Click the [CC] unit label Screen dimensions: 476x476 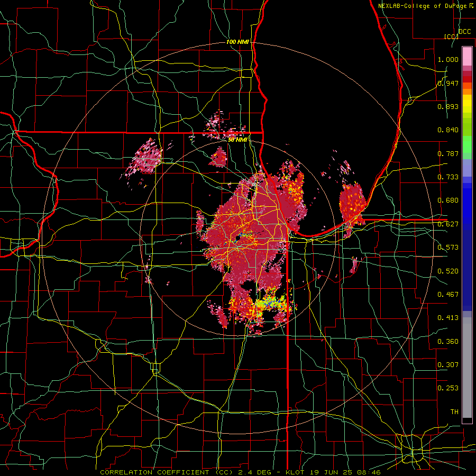pyautogui.click(x=452, y=36)
